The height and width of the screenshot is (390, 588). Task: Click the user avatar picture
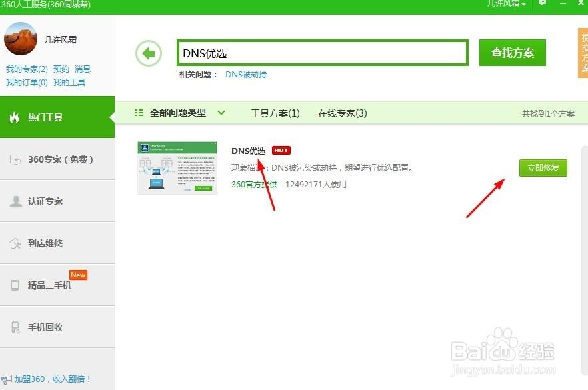[x=21, y=38]
